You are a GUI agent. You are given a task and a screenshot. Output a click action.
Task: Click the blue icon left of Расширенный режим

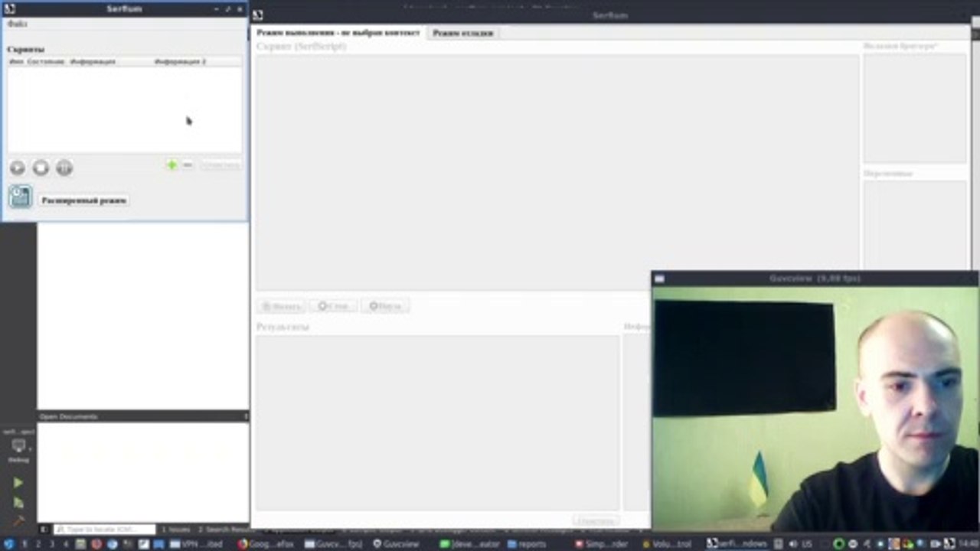click(21, 197)
